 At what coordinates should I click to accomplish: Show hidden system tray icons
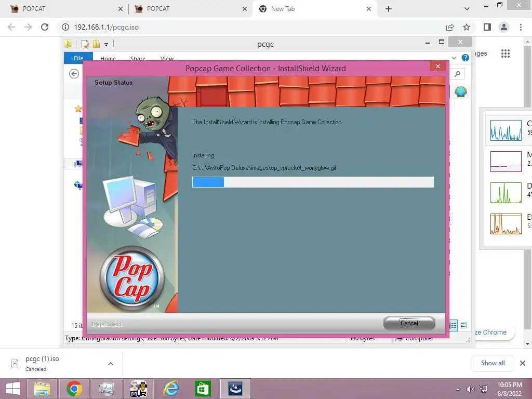(458, 389)
